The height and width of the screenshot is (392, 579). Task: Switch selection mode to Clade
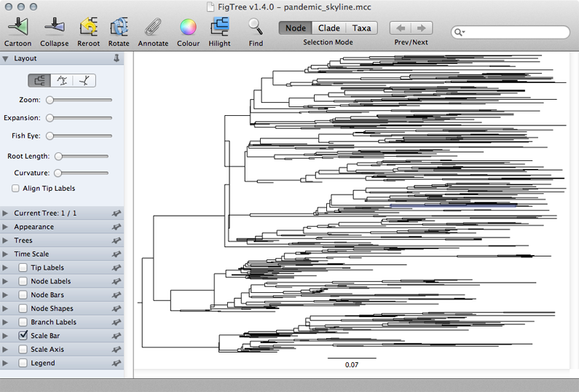point(329,28)
